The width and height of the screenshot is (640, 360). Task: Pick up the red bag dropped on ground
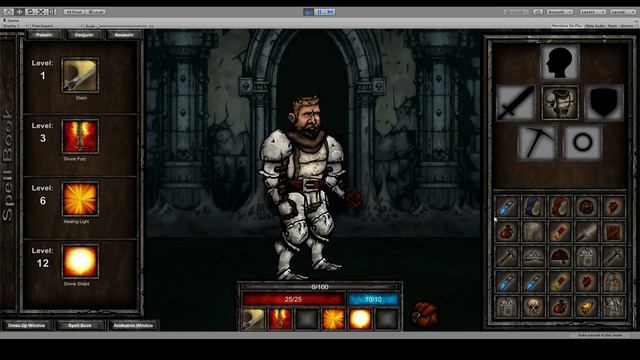[424, 314]
